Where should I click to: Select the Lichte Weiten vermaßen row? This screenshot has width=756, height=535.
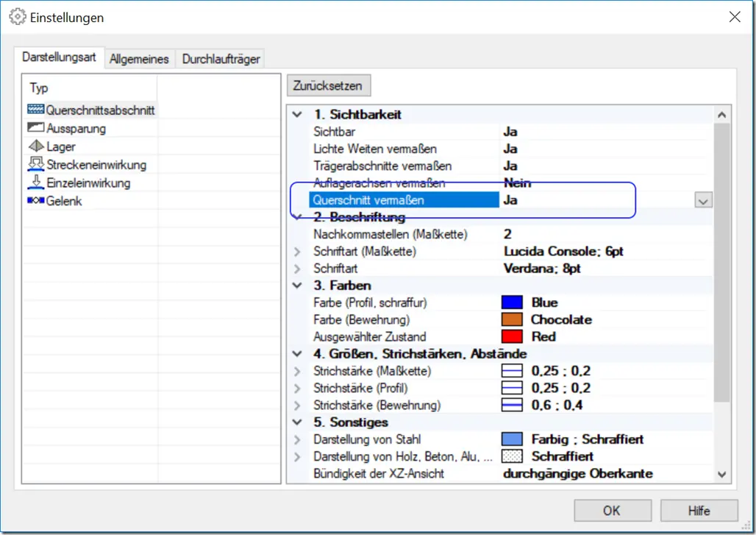point(510,149)
